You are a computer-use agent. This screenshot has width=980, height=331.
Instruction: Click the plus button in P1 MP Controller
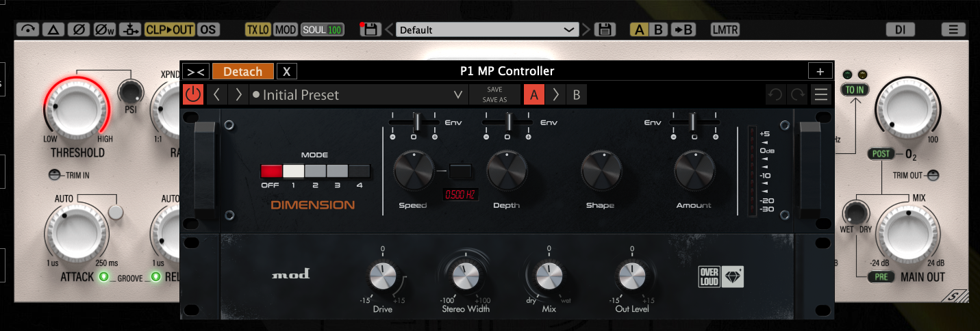click(820, 71)
